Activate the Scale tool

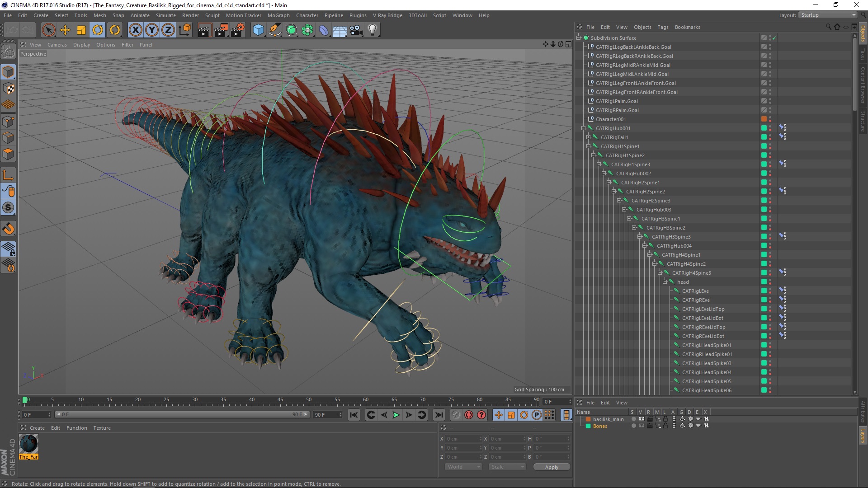[x=81, y=30]
